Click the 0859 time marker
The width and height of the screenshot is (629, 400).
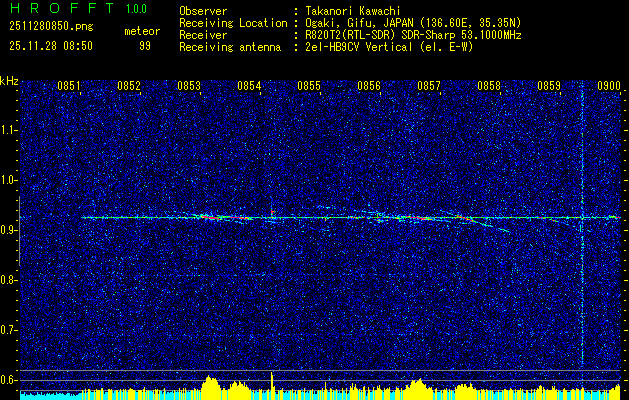(x=548, y=86)
